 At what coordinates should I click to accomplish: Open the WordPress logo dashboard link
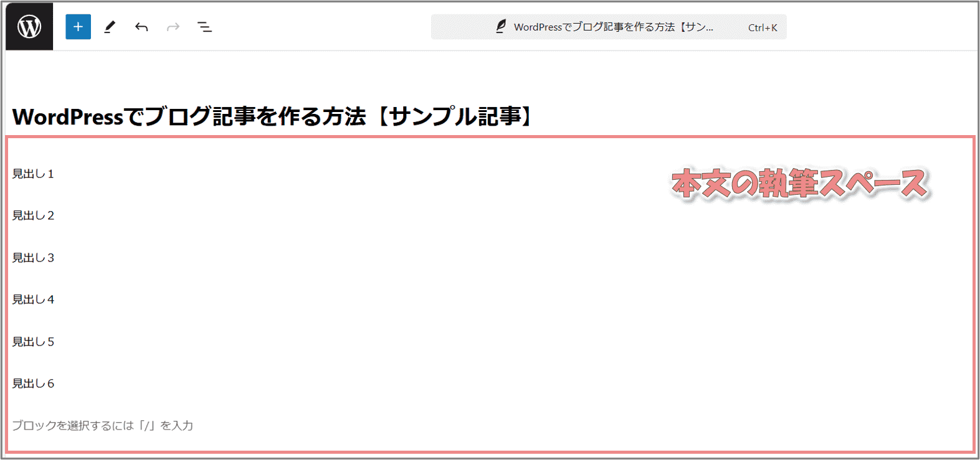click(29, 26)
